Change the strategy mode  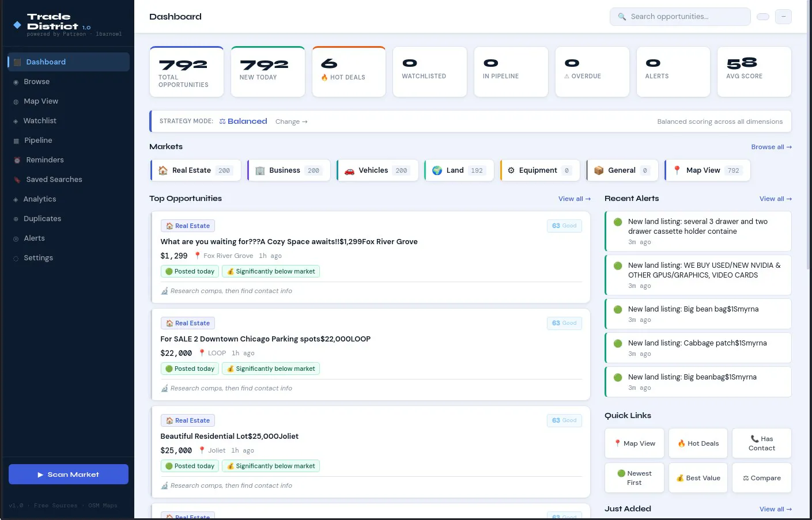291,122
